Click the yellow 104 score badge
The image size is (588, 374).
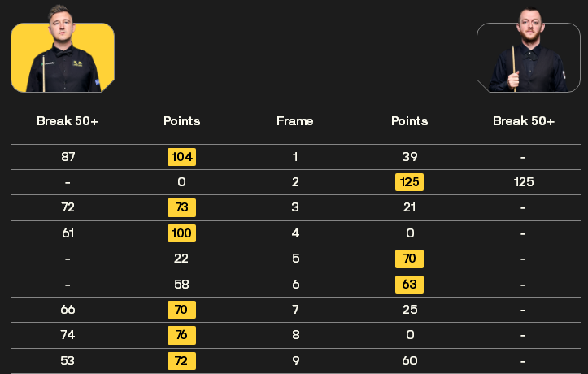pyautogui.click(x=182, y=157)
